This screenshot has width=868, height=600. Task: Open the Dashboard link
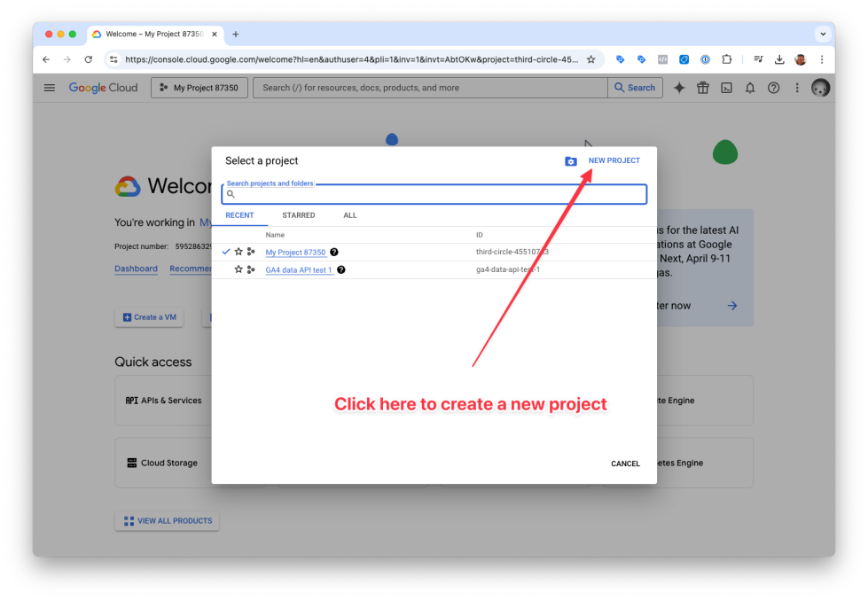click(x=137, y=269)
